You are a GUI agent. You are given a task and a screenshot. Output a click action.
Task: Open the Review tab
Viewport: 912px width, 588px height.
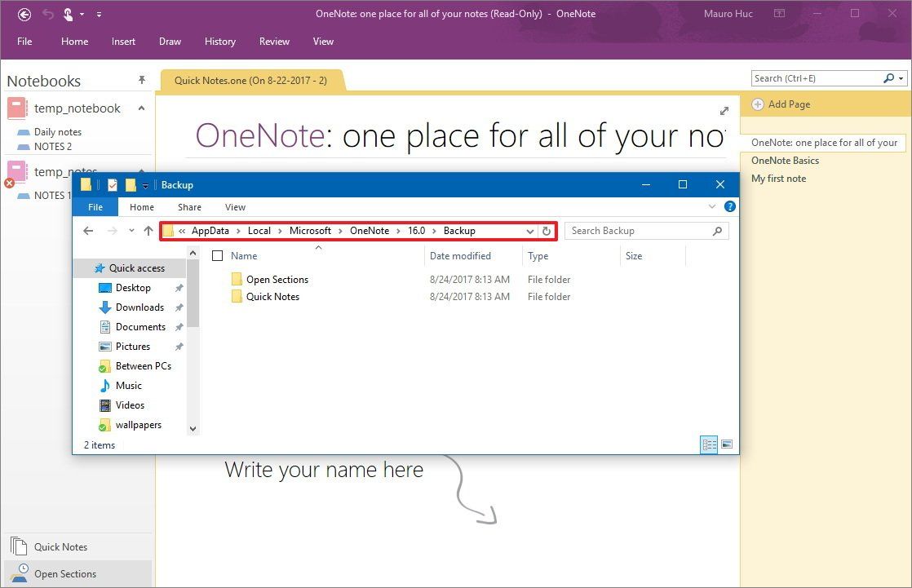point(274,42)
